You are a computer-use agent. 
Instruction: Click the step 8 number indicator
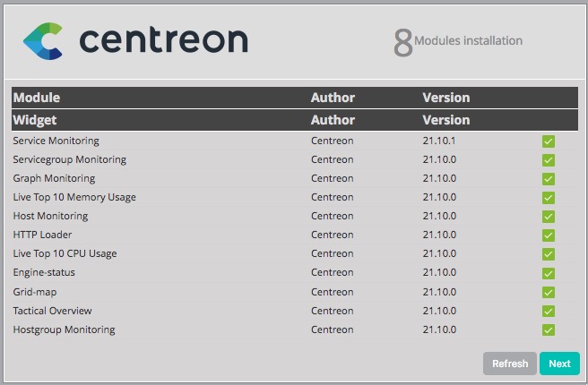click(403, 42)
